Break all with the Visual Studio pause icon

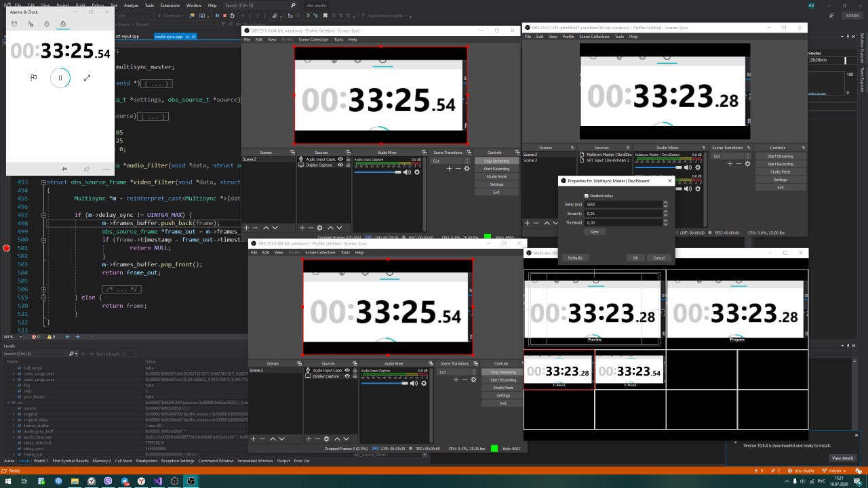tap(218, 15)
